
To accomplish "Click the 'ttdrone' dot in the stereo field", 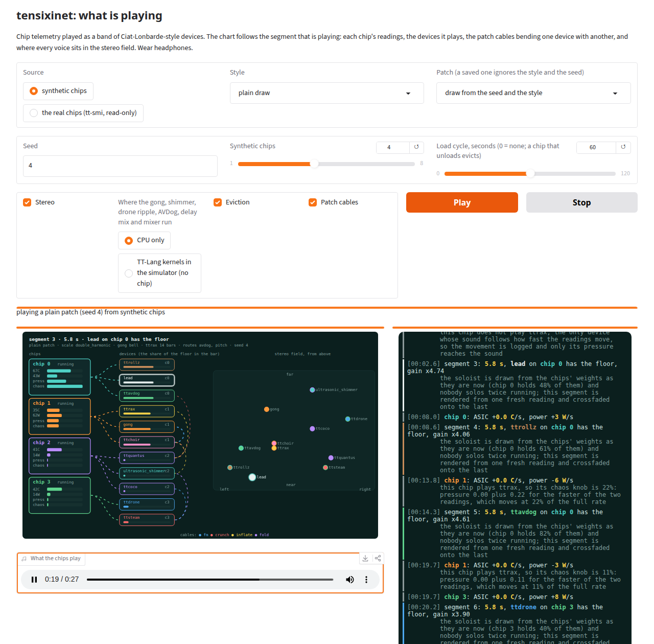I will (x=347, y=419).
